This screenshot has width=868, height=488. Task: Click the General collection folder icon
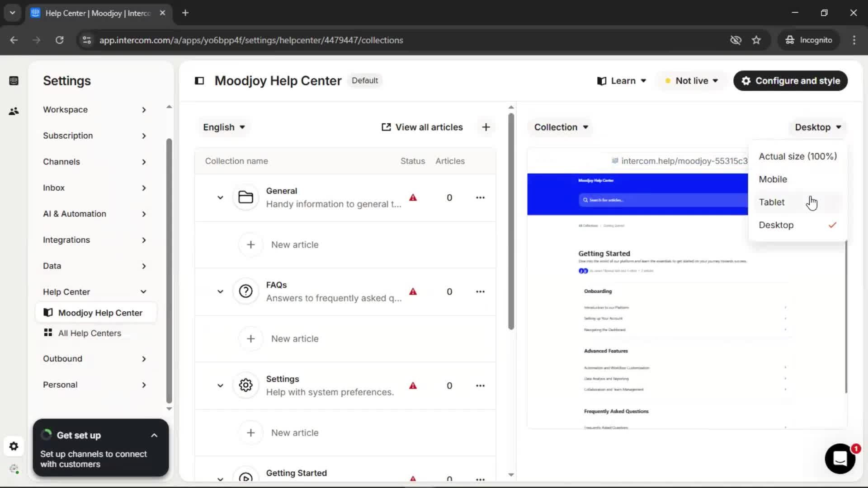[245, 197]
